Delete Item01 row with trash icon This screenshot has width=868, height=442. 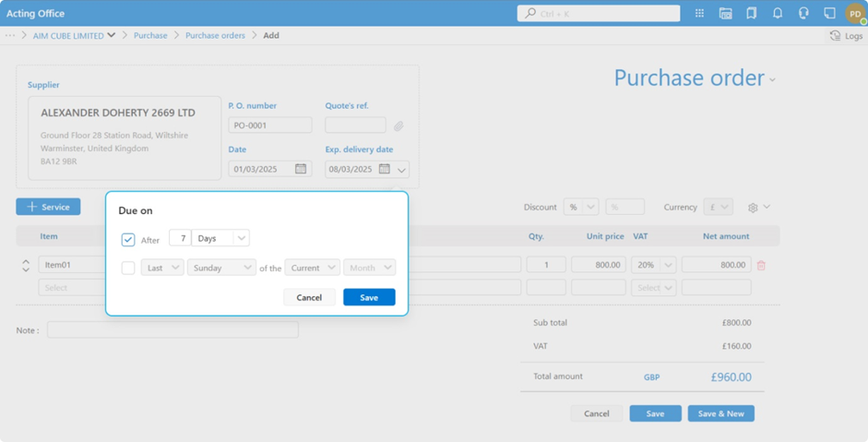(761, 266)
